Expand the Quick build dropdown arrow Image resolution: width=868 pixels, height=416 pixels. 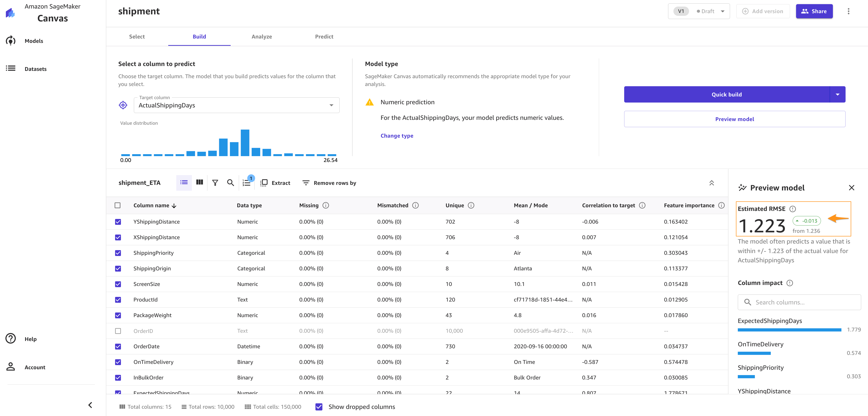[837, 95]
